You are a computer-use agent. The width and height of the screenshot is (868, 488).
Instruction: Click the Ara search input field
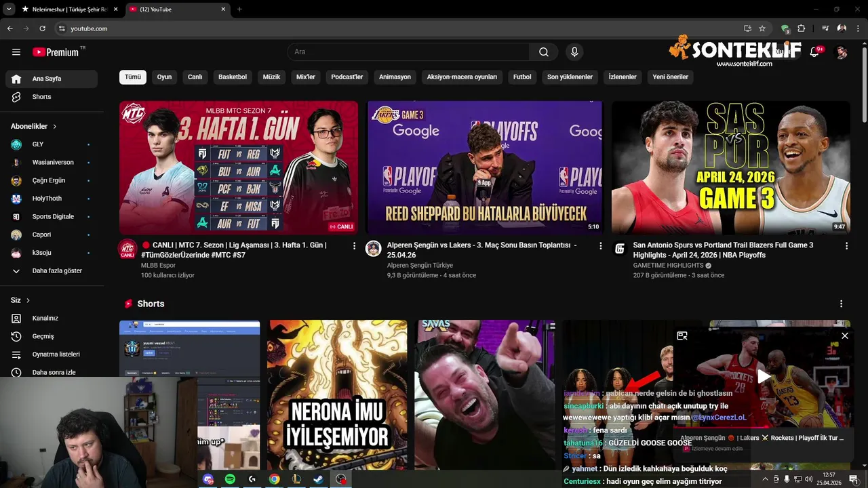pos(408,52)
